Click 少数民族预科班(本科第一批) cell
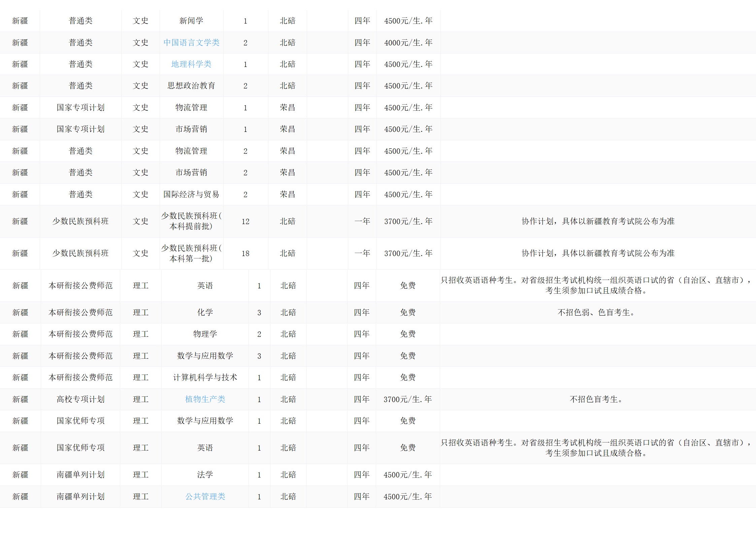 click(x=191, y=253)
